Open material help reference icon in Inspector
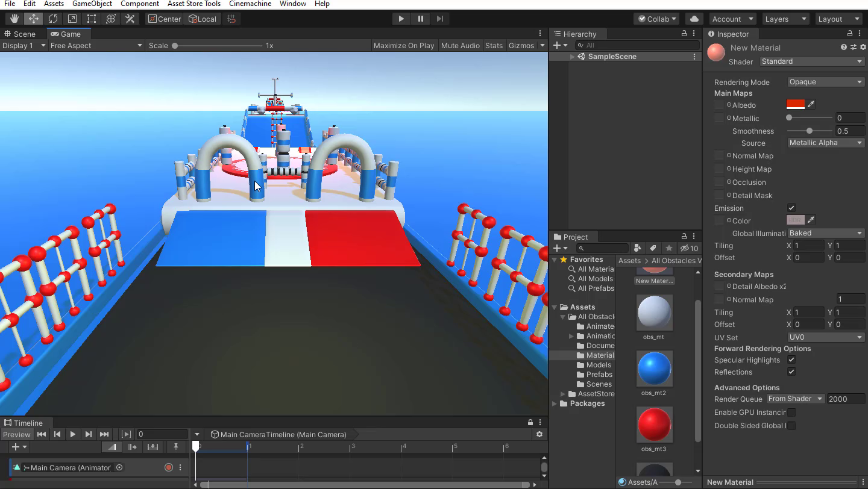This screenshot has width=868, height=489. coord(843,47)
